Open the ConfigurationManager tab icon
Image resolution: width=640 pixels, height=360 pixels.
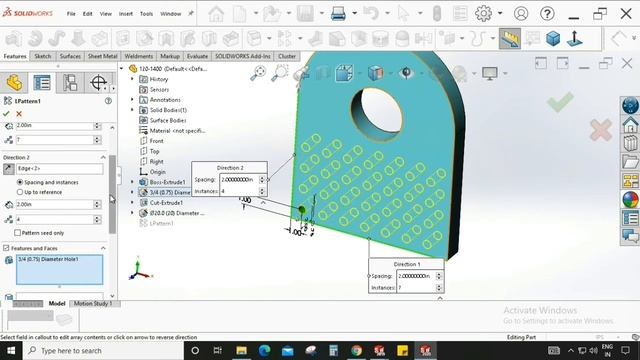coord(70,83)
